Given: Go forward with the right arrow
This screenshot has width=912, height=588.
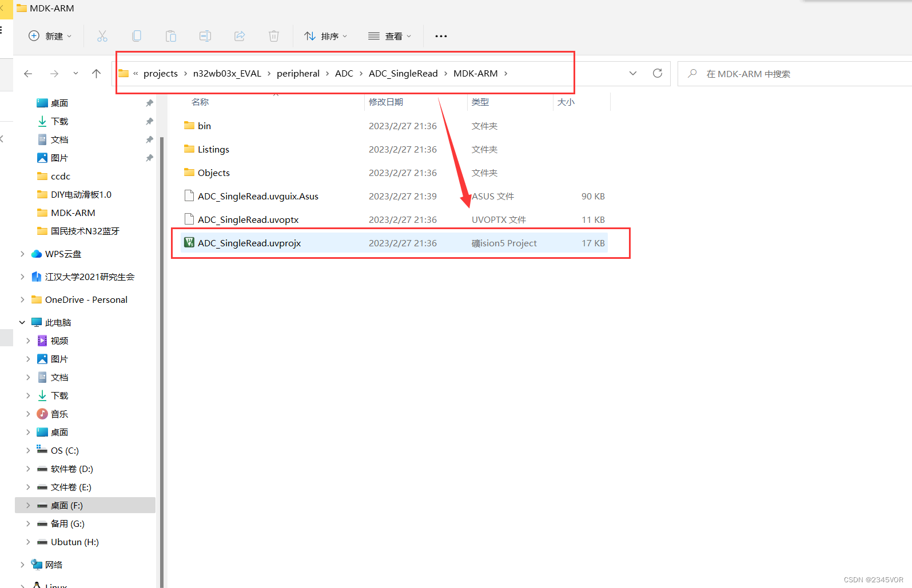Looking at the screenshot, I should [54, 74].
